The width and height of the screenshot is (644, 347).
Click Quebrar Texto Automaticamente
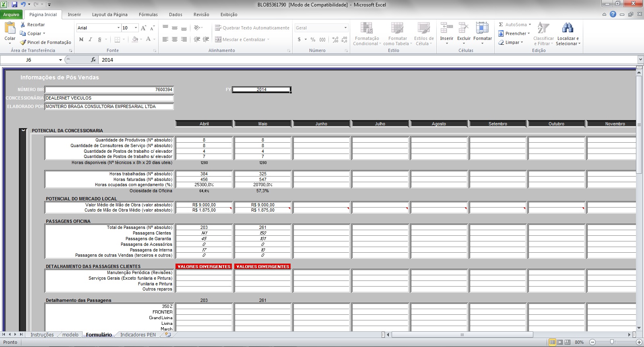point(252,28)
